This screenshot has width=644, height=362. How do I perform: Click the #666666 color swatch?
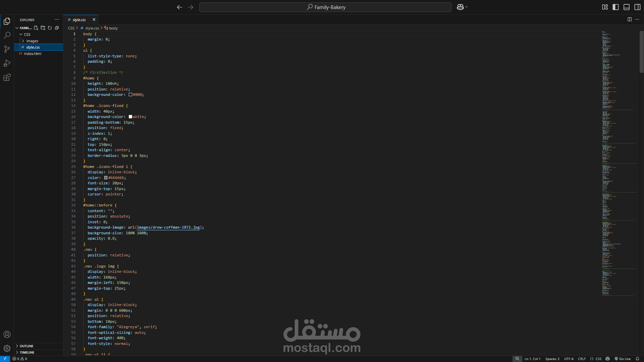tap(106, 178)
